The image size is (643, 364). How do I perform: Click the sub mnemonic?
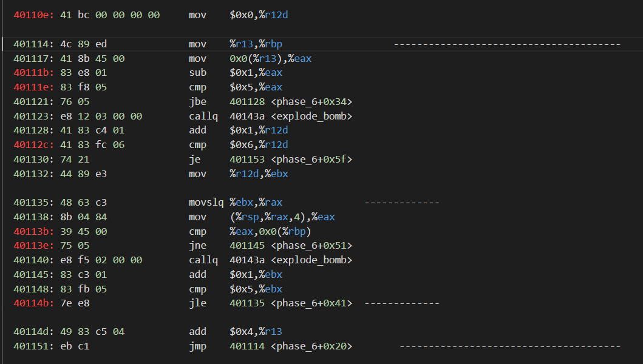point(198,73)
